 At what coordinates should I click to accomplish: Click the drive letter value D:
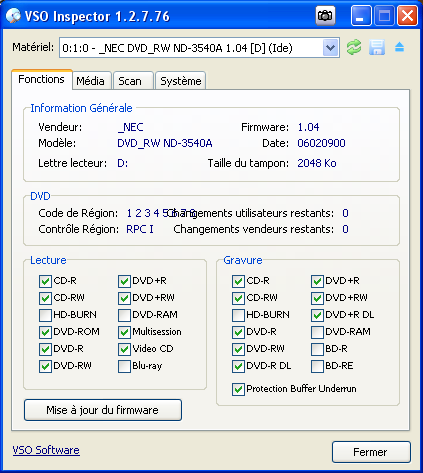pyautogui.click(x=123, y=163)
